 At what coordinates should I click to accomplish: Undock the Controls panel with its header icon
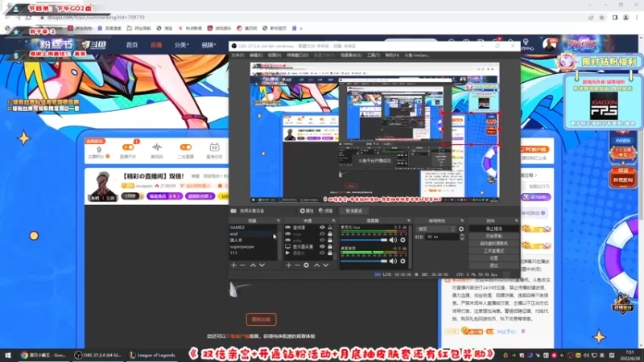517,220
